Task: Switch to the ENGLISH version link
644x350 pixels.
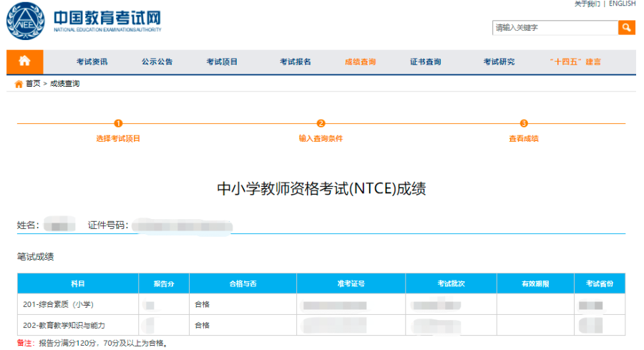Action: [x=623, y=4]
